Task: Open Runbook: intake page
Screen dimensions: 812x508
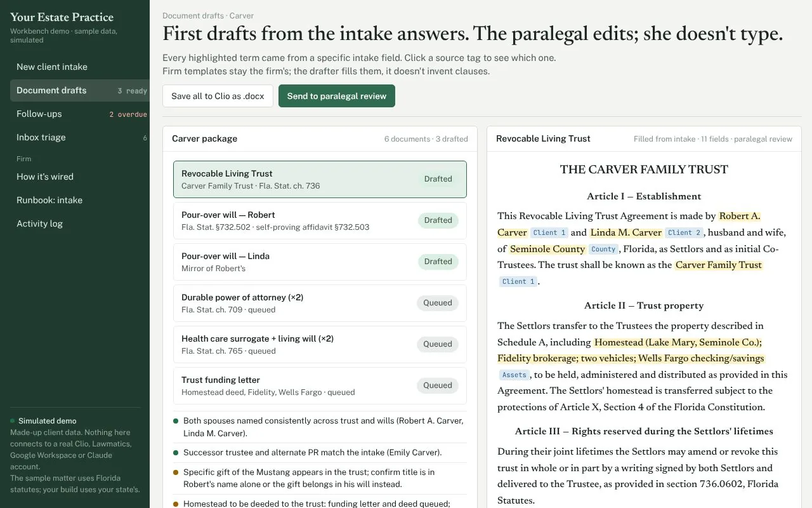Action: [x=79, y=200]
